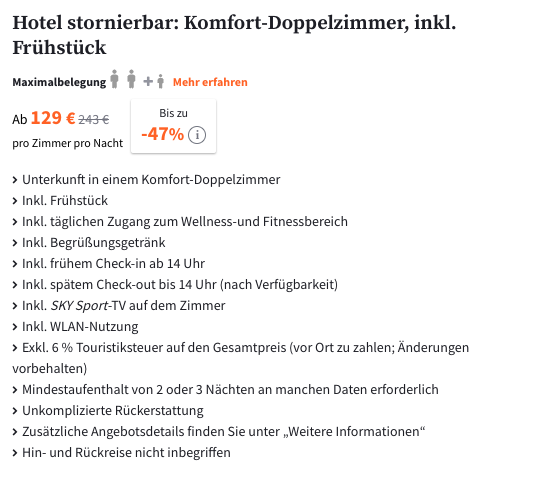Click the SKY Sport-TV list item
Viewport: 534px width, 479px height.
pyautogui.click(x=119, y=306)
